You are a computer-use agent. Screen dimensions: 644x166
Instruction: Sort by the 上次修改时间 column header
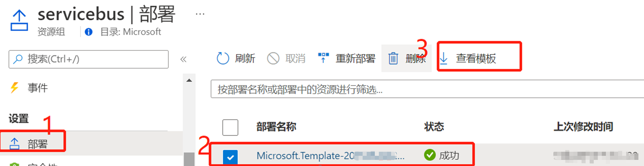[583, 127]
